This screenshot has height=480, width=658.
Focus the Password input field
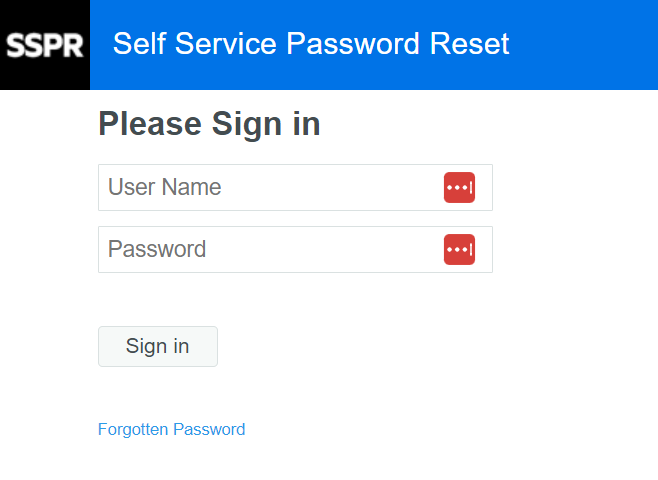(295, 250)
